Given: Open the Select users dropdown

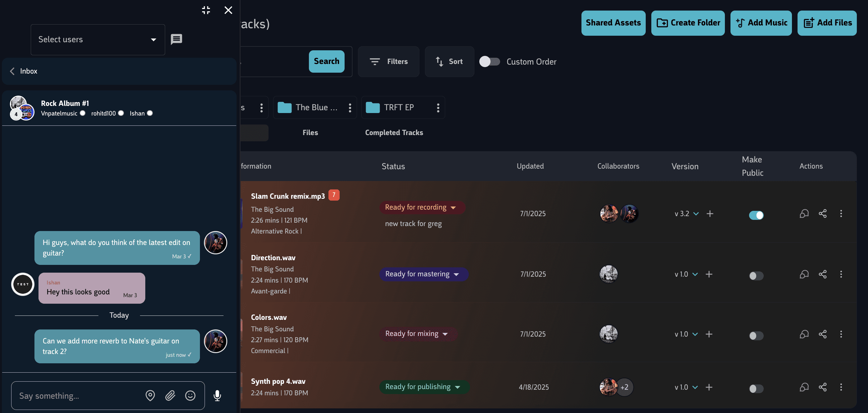Looking at the screenshot, I should pos(98,39).
